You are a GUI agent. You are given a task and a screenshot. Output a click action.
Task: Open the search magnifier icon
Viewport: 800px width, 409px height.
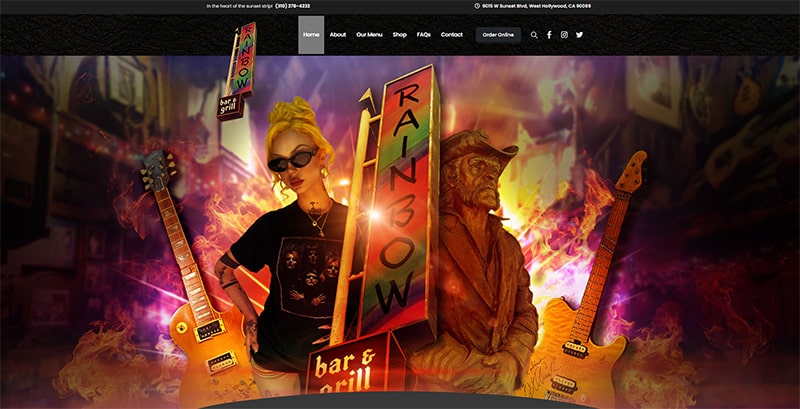534,35
